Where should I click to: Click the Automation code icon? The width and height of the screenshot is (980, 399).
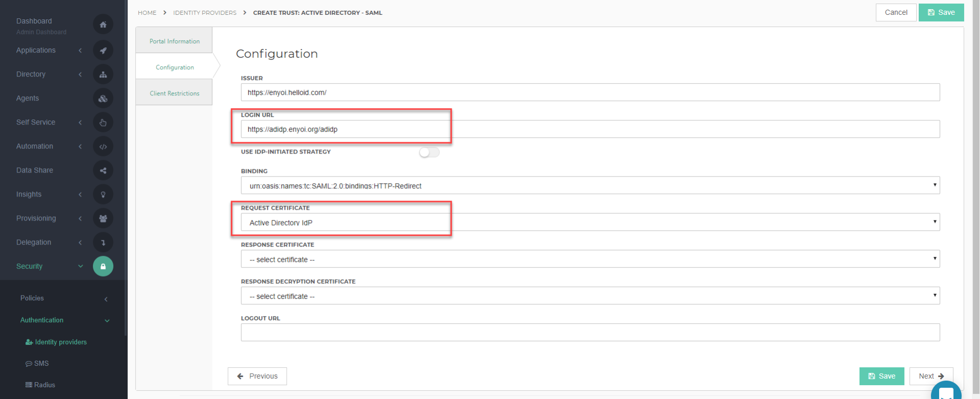103,146
